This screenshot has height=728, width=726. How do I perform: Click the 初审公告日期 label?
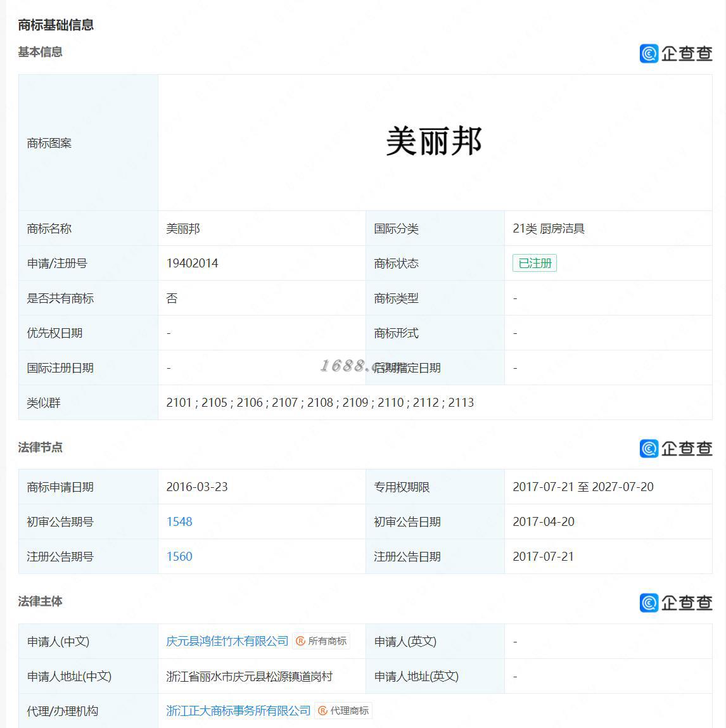407,522
